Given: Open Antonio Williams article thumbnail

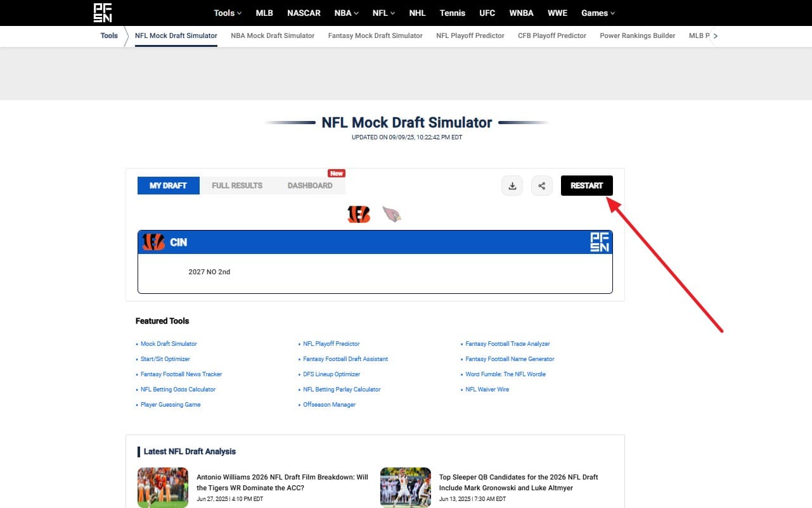Looking at the screenshot, I should pos(163,488).
